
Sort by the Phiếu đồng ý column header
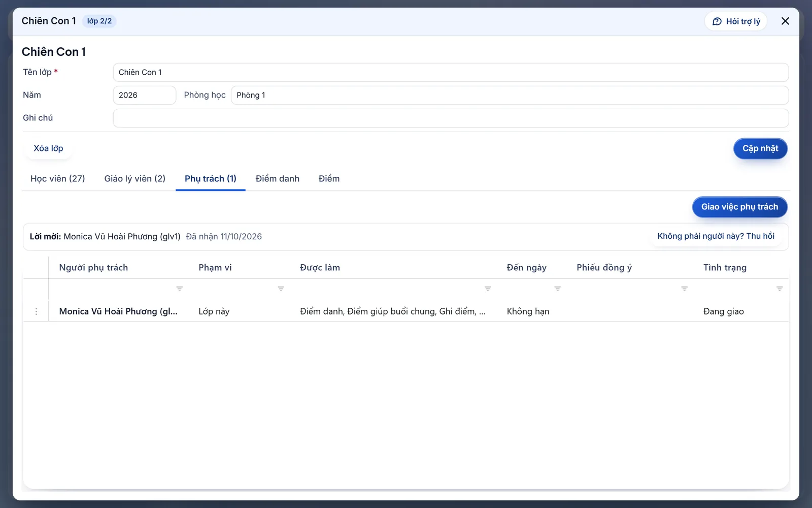[604, 268]
